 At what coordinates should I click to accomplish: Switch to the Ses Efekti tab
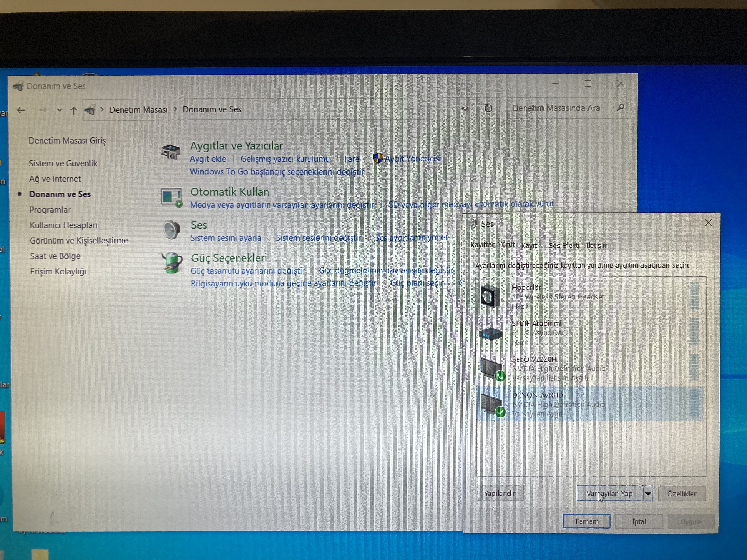563,245
